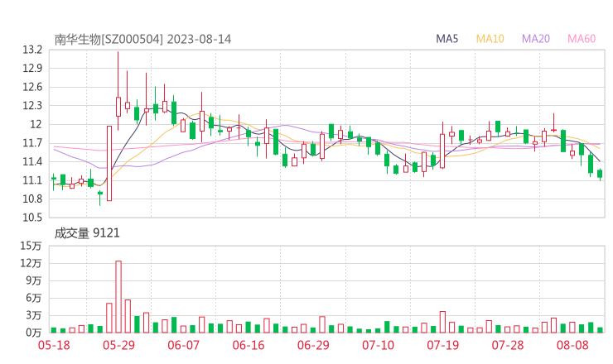
Task: Click the 10.8 price axis label
Action: click(x=32, y=199)
